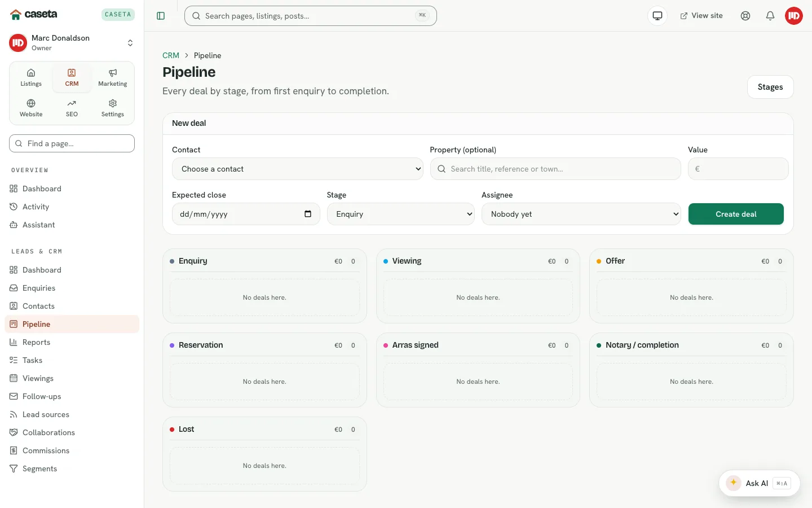This screenshot has height=508, width=812.
Task: Open the SEO section
Action: pos(72,108)
